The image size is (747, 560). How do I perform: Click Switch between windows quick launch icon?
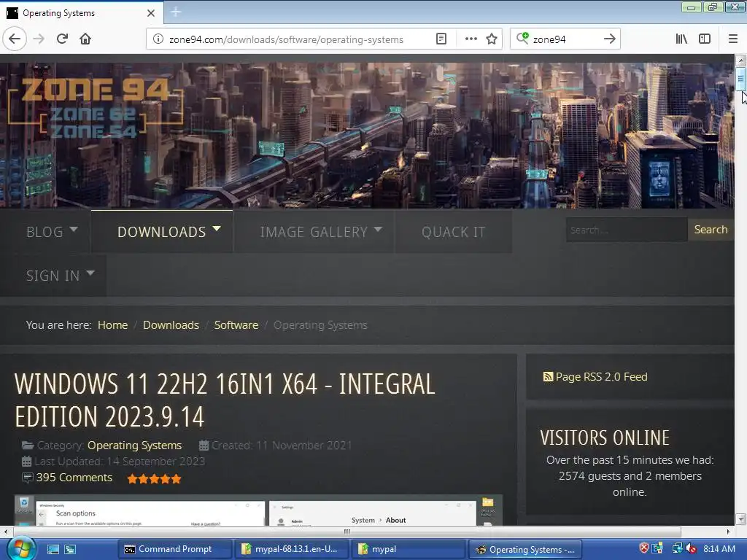(x=70, y=550)
